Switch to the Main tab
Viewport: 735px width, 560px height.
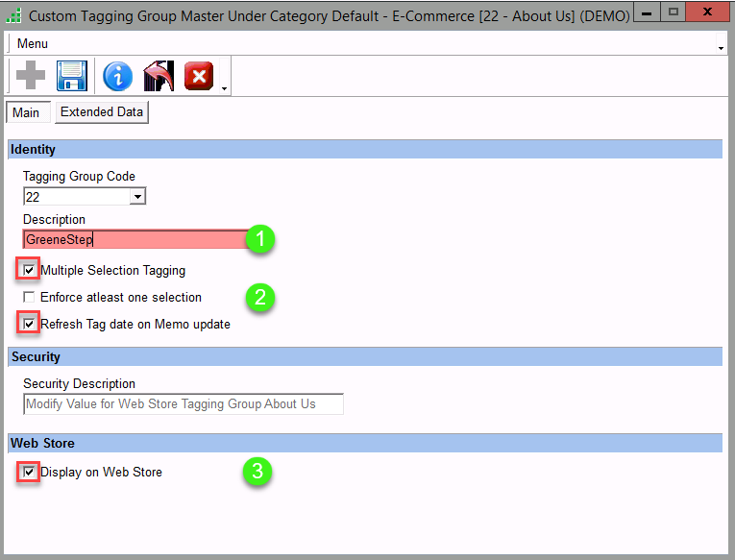[26, 112]
